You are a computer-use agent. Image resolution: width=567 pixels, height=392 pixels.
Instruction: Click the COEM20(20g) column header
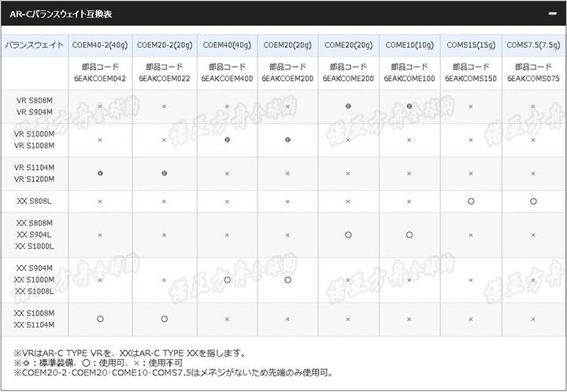[287, 45]
